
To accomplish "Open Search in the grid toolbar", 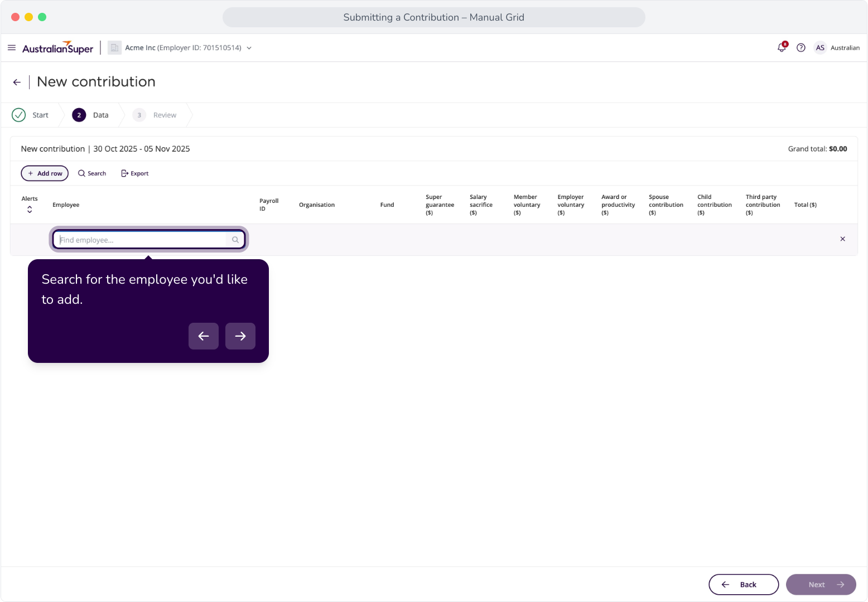I will pos(92,173).
